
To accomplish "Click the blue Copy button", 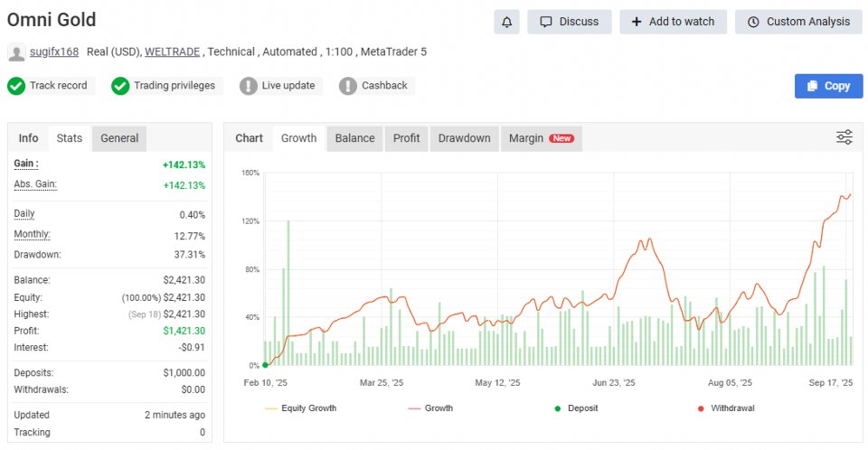I will click(829, 87).
